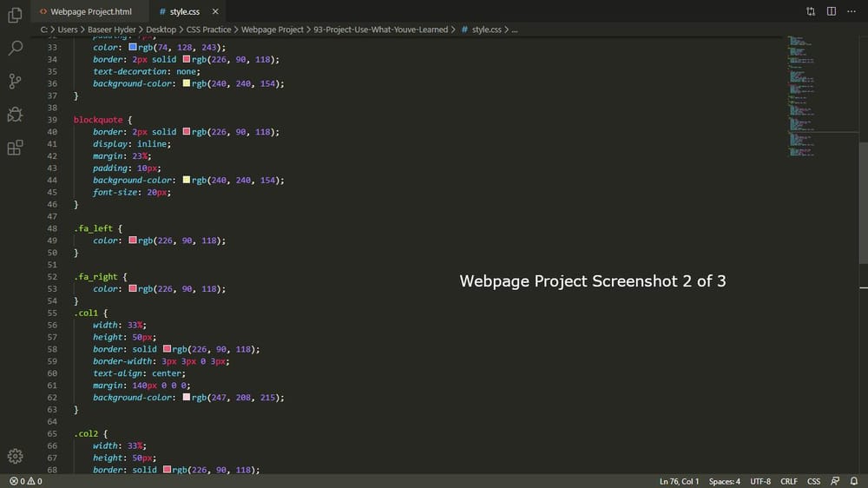Click the Desktop breadcrumb

coord(161,30)
